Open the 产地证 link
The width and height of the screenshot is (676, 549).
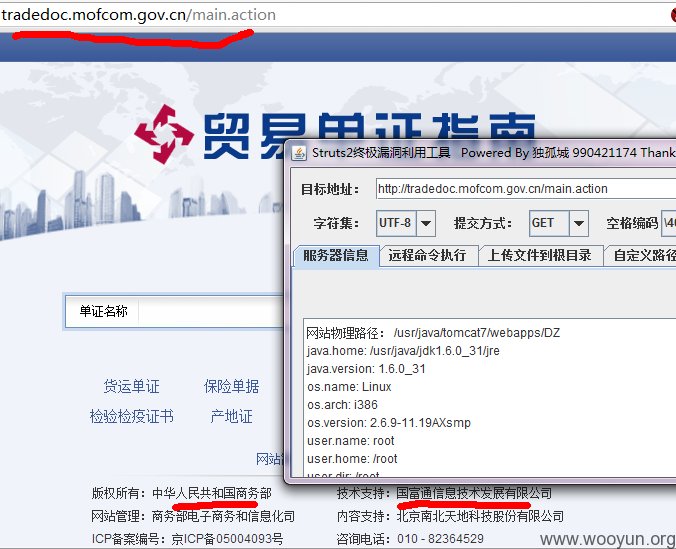(232, 417)
